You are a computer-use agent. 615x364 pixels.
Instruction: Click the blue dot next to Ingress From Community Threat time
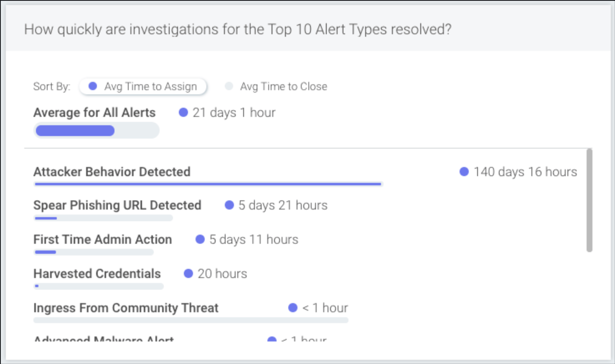pos(292,308)
